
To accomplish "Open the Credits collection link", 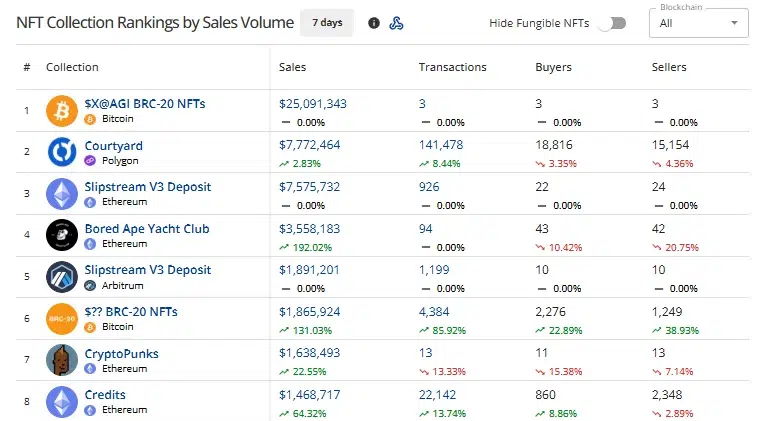I will coord(105,395).
